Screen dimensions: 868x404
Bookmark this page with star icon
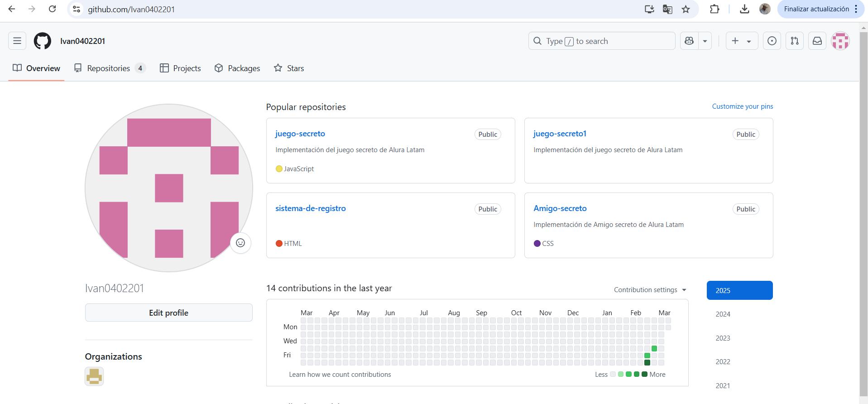[x=686, y=9]
